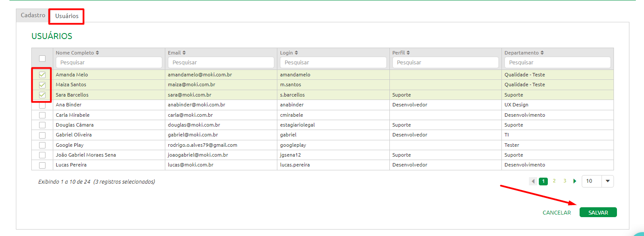Screen dimensions: 644x236
Task: Click the email maiza@moki.com.br
Action: tap(191, 85)
